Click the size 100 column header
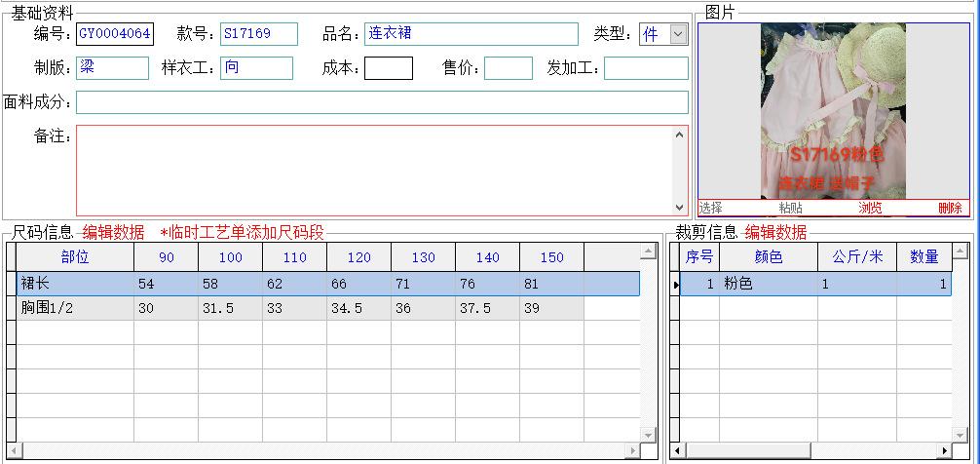980x464 pixels. click(x=231, y=257)
